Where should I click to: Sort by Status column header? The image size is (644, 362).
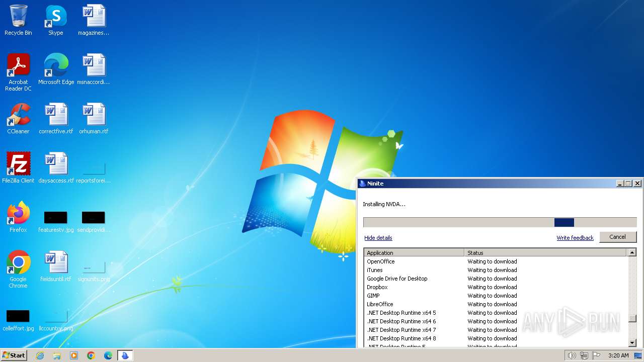[x=545, y=252]
